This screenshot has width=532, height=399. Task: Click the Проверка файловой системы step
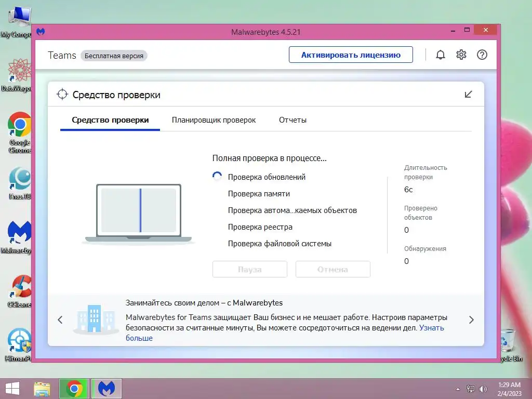point(280,244)
